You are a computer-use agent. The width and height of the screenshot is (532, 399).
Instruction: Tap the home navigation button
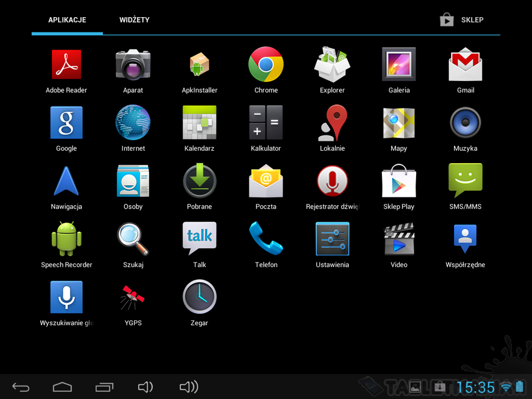point(62,387)
